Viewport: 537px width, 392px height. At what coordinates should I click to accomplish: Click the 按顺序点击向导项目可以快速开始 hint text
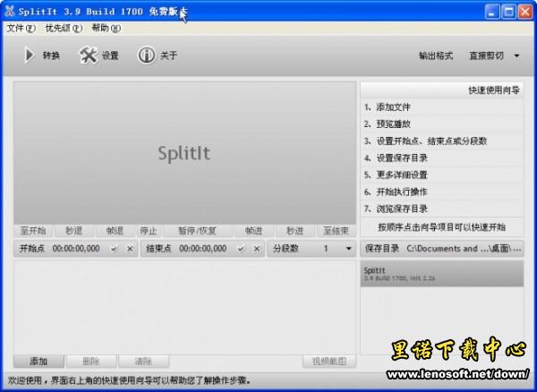442,227
